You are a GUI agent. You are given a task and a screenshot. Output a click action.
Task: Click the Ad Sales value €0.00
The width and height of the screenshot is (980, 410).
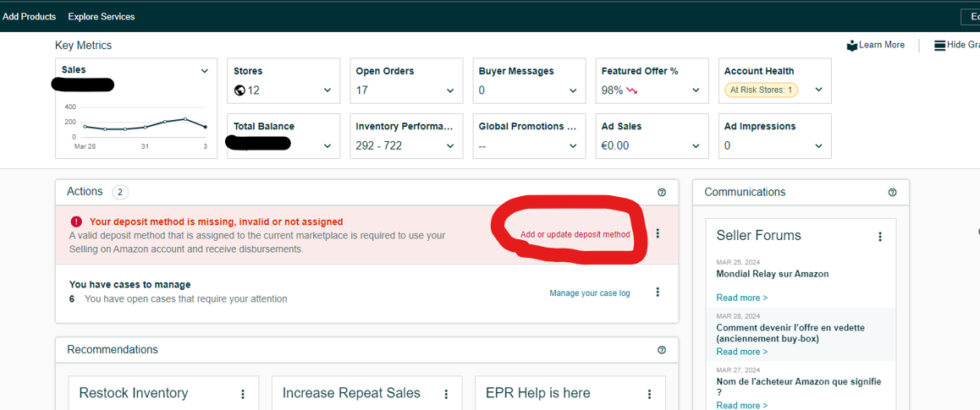[x=615, y=146]
